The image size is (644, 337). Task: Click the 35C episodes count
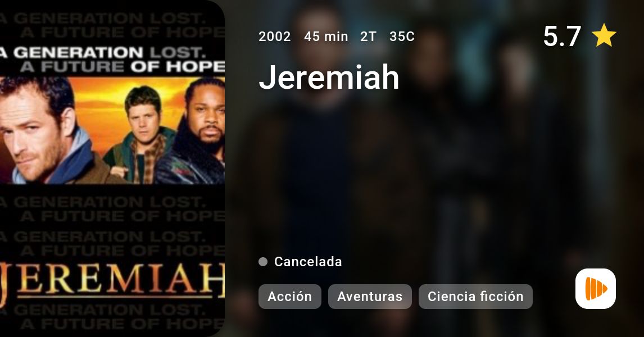pos(402,37)
